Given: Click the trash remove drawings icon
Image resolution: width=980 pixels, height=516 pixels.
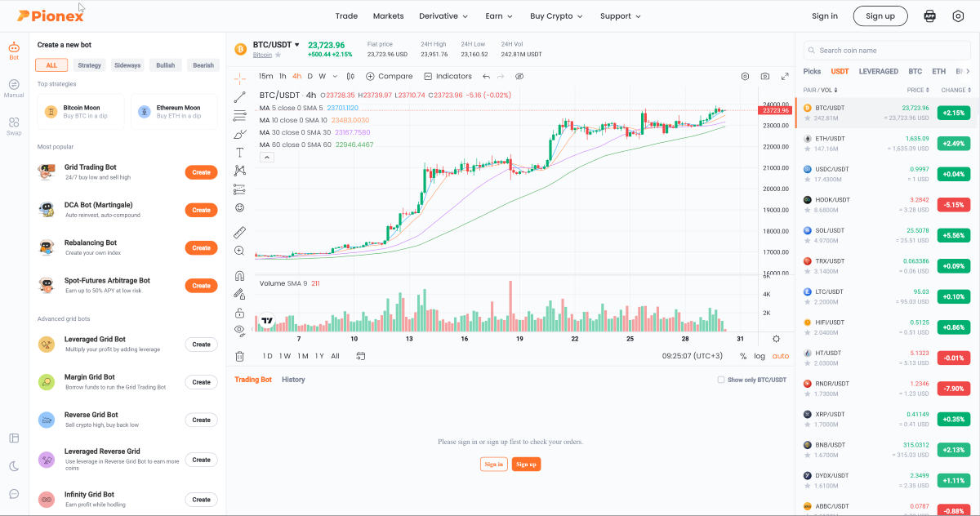Looking at the screenshot, I should point(239,356).
